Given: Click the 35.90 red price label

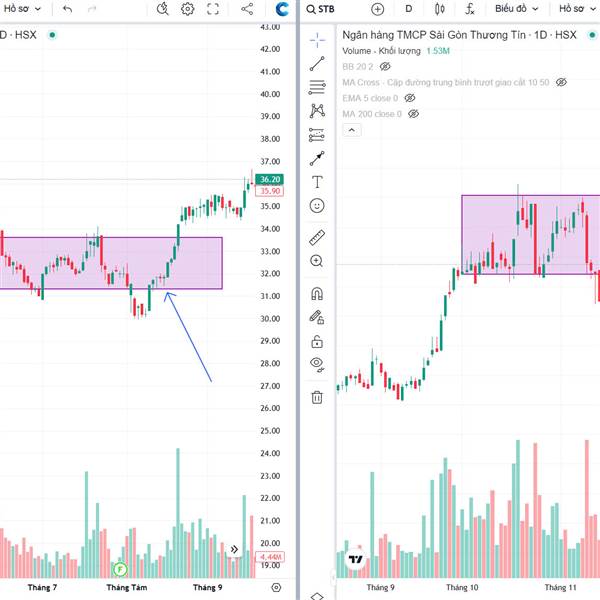Looking at the screenshot, I should pos(269,191).
